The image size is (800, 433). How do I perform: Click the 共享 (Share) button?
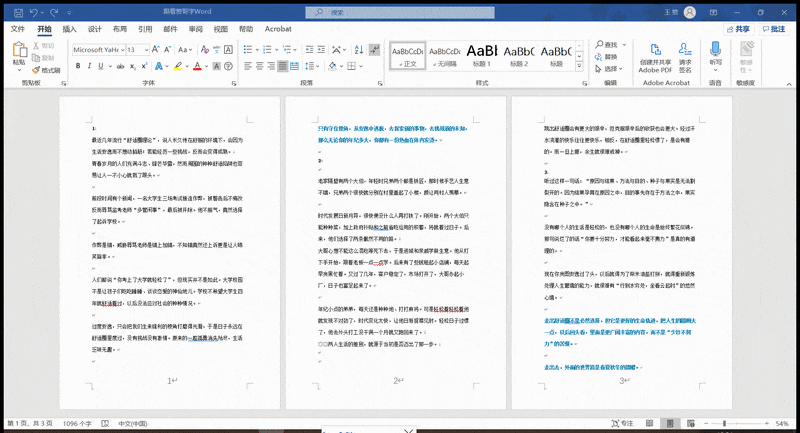(736, 30)
